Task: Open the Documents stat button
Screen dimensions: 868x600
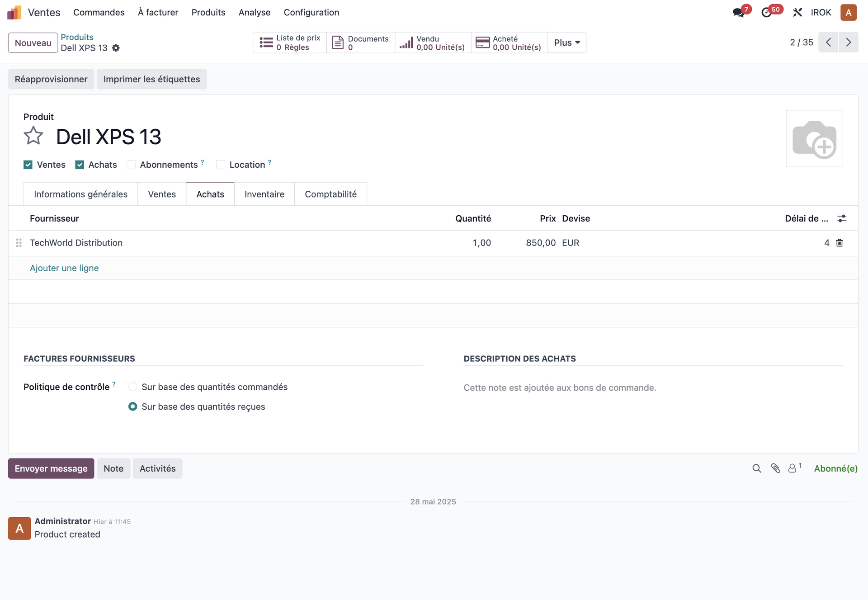Action: (x=361, y=43)
